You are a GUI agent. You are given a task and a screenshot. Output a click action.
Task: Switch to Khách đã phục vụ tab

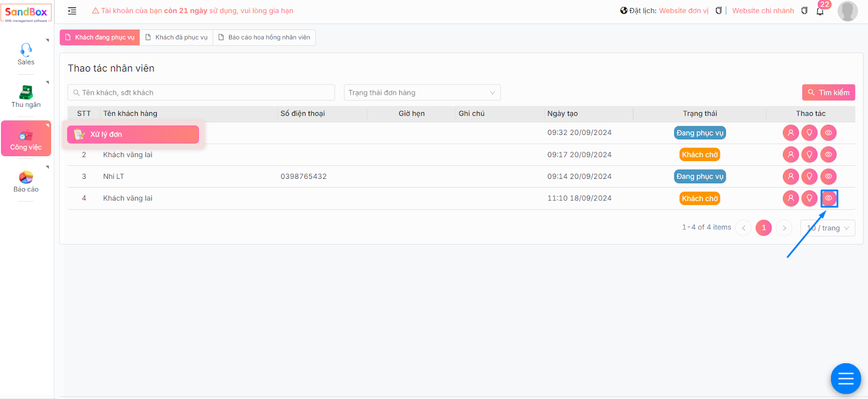(x=176, y=37)
